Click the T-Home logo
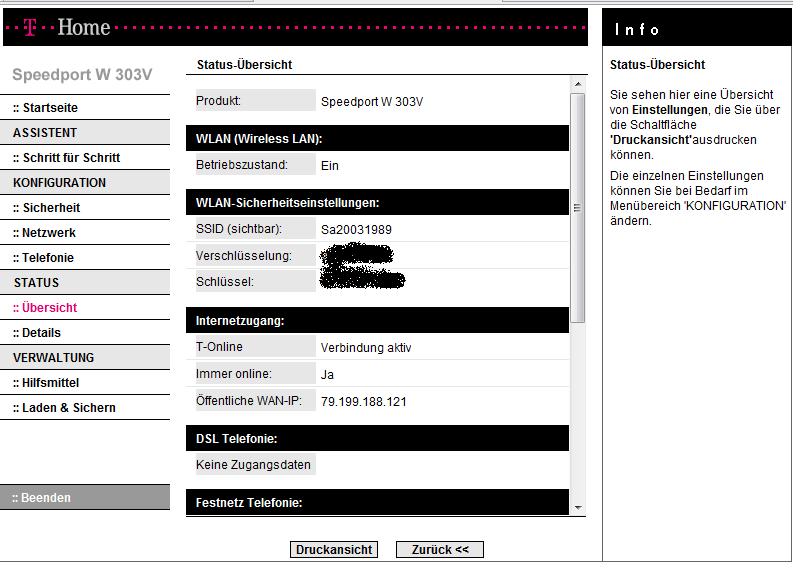The width and height of the screenshot is (800, 571). (67, 27)
